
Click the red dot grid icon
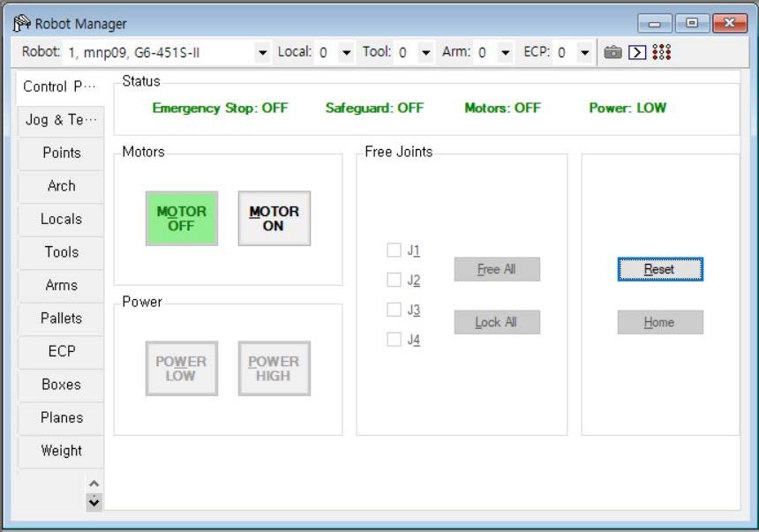[661, 52]
